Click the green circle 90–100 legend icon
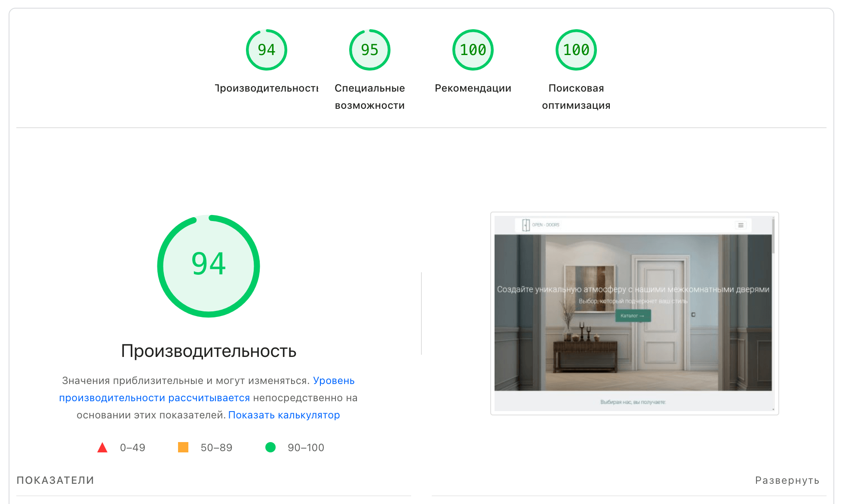This screenshot has height=504, width=842. tap(270, 448)
